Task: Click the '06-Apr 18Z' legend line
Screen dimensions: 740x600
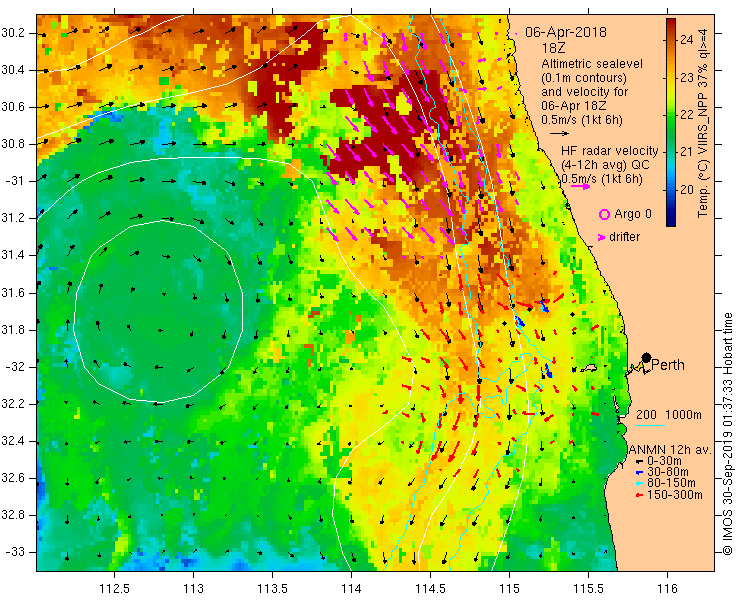Action: pyautogui.click(x=573, y=106)
